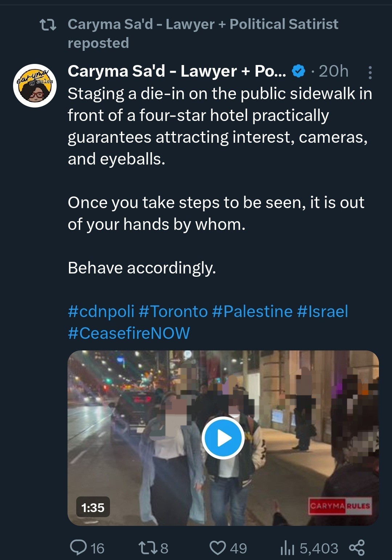392x560 pixels.
Task: Open the #Toronto hashtag
Action: click(x=173, y=312)
